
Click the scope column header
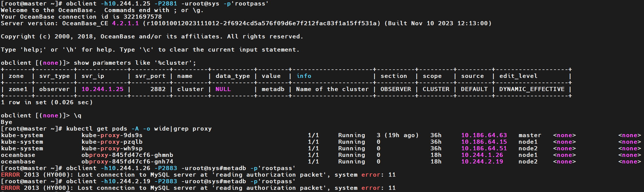432,76
